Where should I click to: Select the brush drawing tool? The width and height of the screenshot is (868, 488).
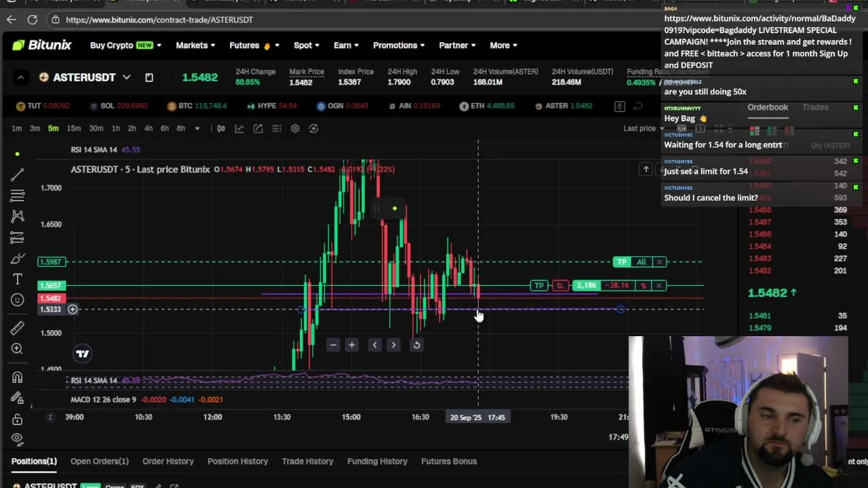tap(18, 258)
